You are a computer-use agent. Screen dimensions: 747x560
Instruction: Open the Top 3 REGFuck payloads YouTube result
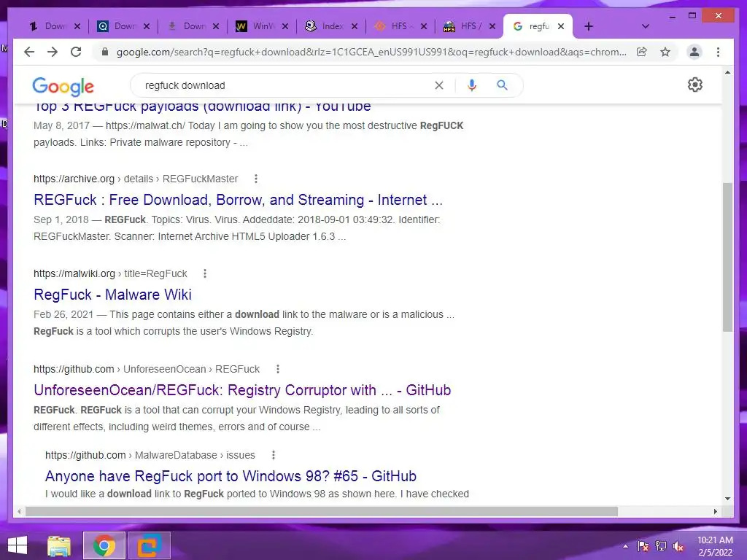(x=202, y=106)
